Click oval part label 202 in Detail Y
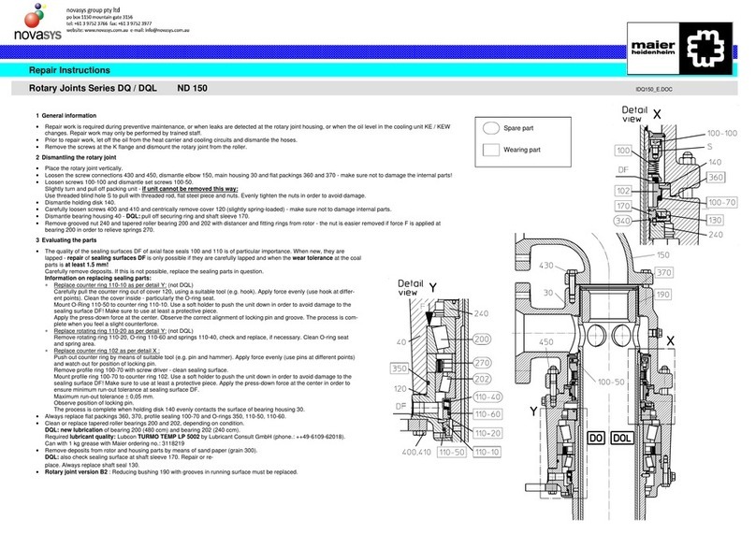 [x=482, y=380]
